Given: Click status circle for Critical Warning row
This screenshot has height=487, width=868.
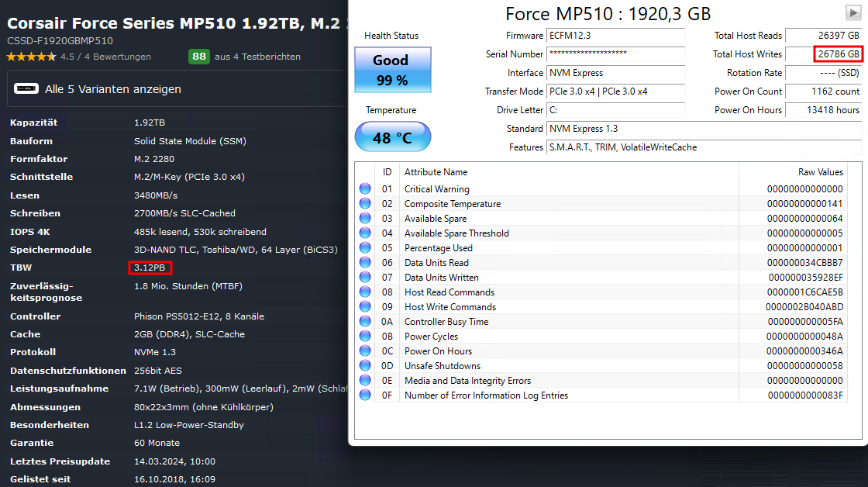Looking at the screenshot, I should tap(365, 188).
